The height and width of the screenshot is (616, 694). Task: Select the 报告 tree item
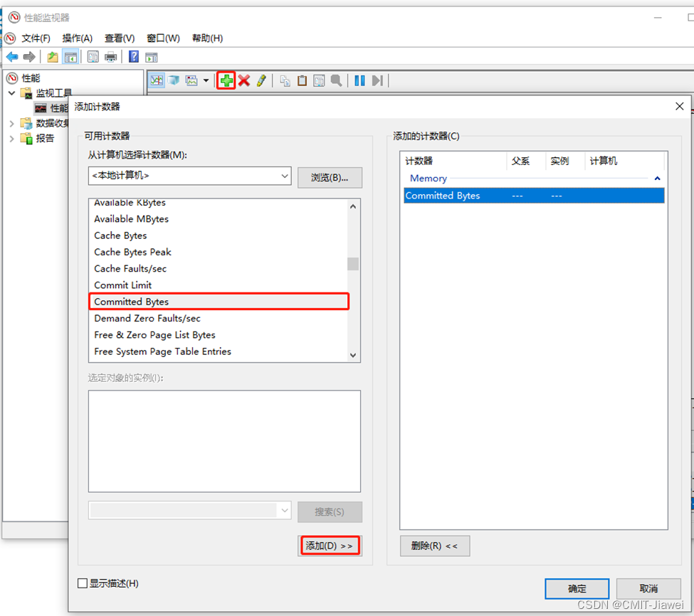coord(45,139)
